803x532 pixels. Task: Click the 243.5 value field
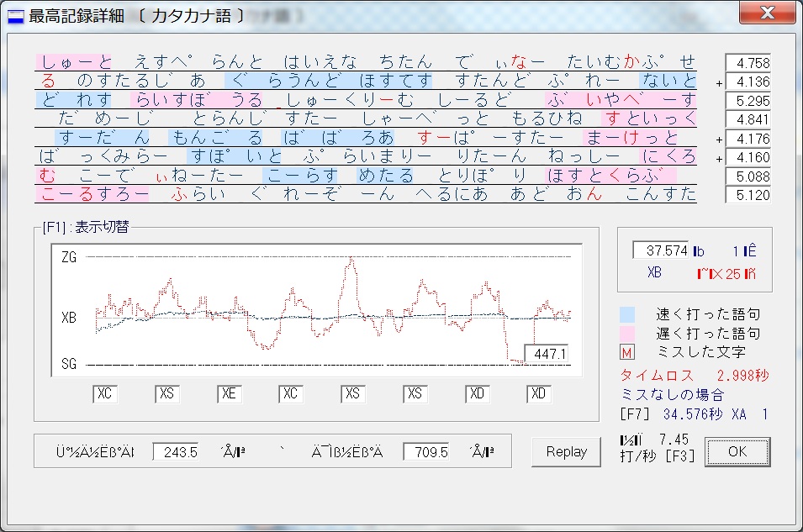(176, 452)
